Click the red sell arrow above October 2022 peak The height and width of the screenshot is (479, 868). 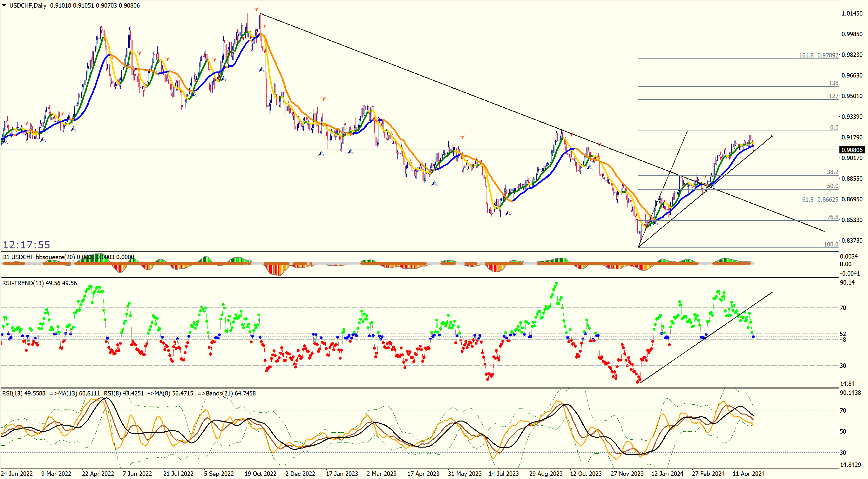coord(256,9)
